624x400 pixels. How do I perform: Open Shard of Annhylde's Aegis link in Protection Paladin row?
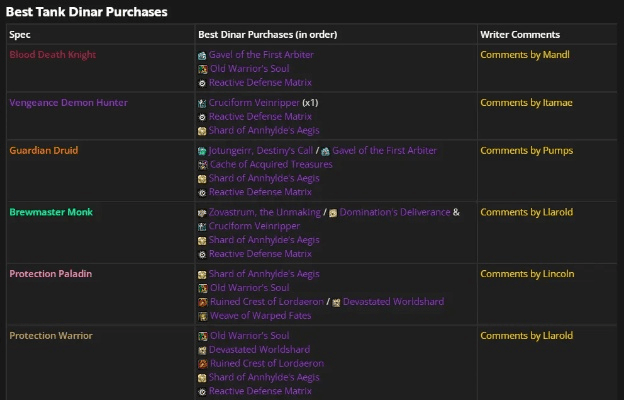264,274
